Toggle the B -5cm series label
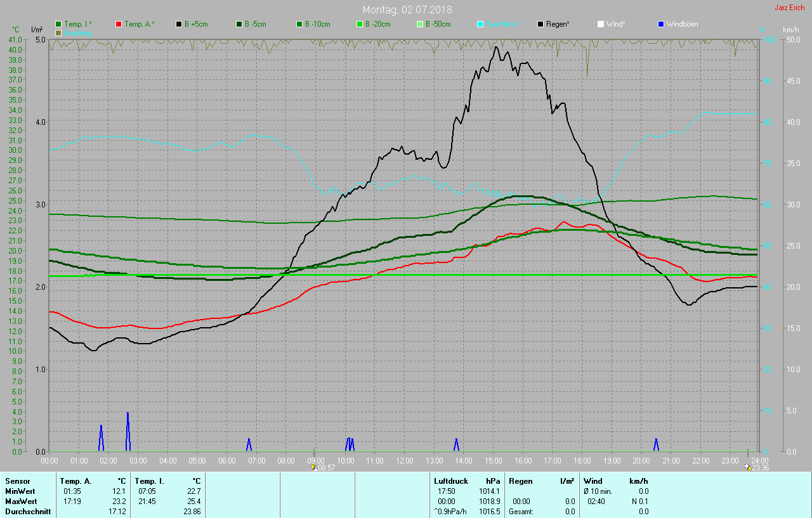Image resolution: width=812 pixels, height=518 pixels. pos(256,24)
